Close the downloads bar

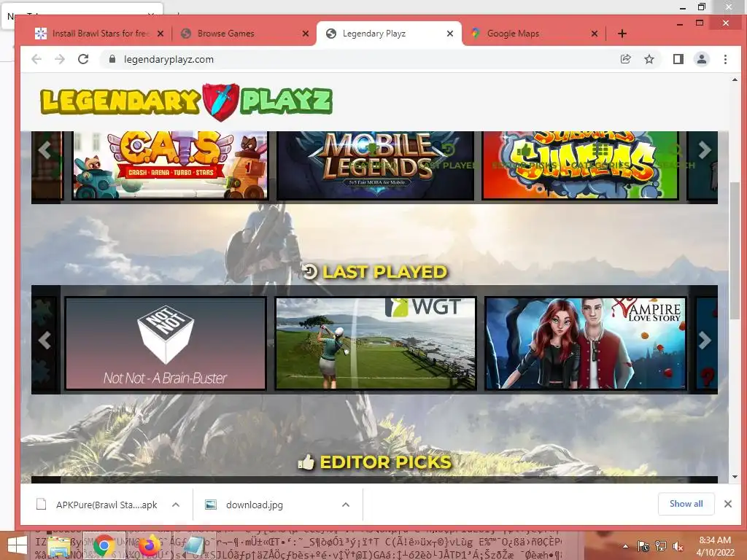[x=727, y=504]
